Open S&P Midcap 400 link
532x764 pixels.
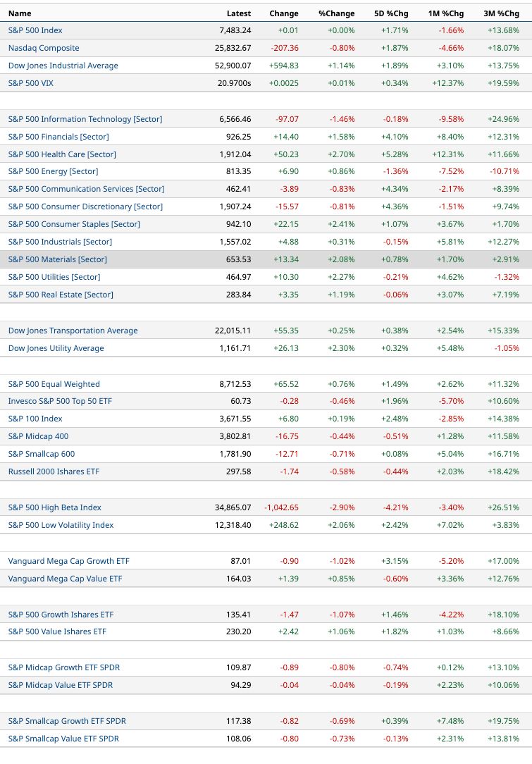38,436
